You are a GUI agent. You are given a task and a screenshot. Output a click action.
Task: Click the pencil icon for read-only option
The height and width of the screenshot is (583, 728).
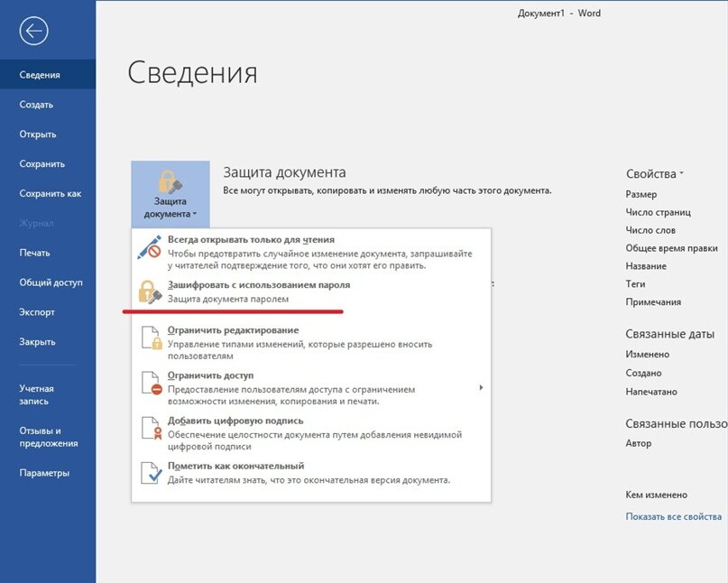150,247
